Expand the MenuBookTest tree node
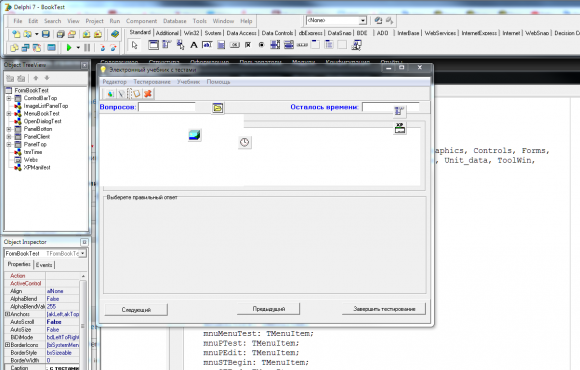This screenshot has height=370, width=580. tap(9, 114)
